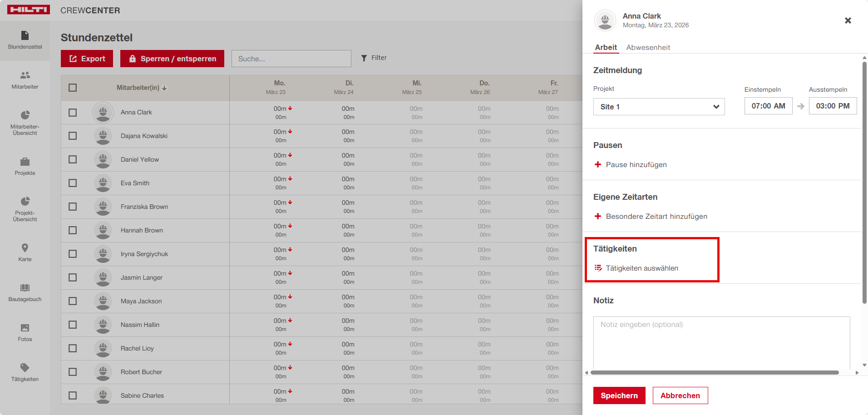Open Bautagebuch from sidebar
Viewport: 868px width, 415px height.
[x=25, y=292]
